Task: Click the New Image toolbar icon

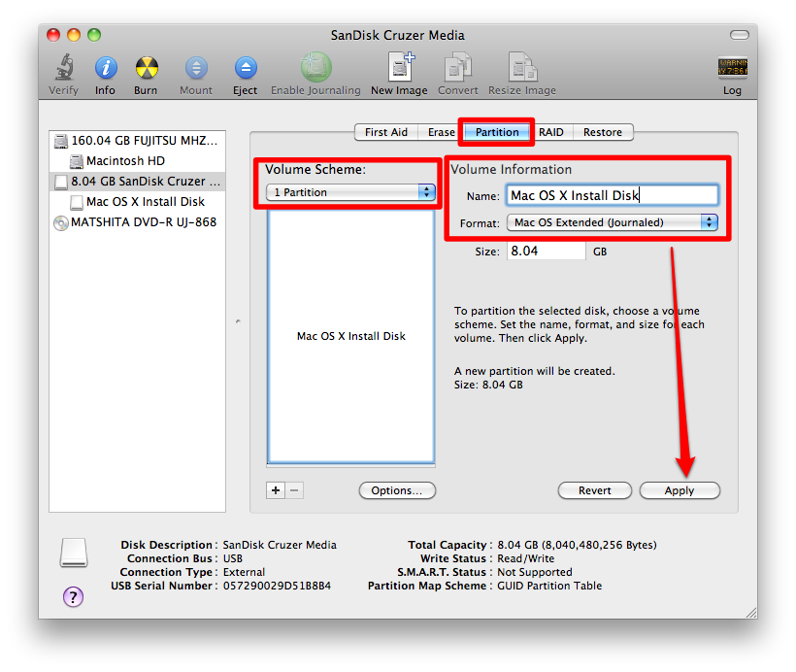Action: click(x=399, y=69)
